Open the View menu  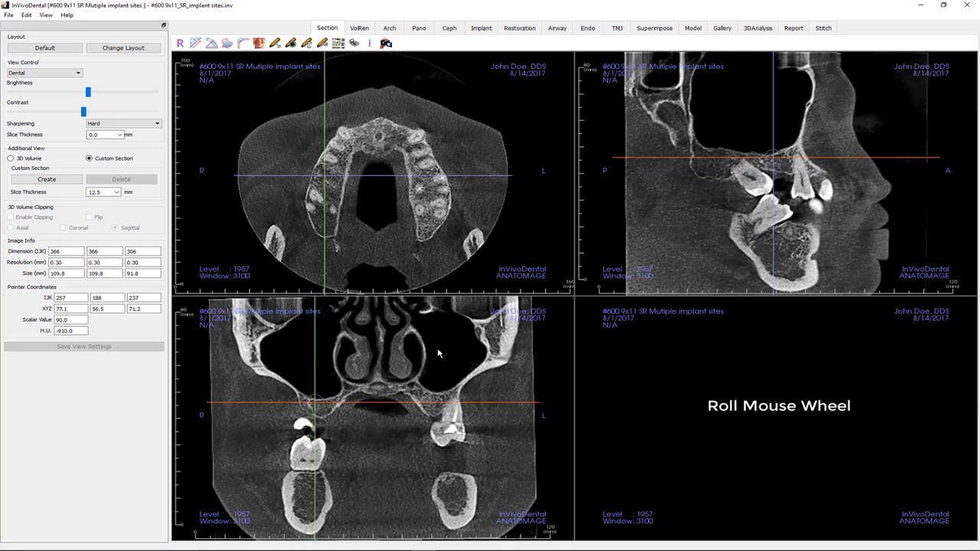46,15
